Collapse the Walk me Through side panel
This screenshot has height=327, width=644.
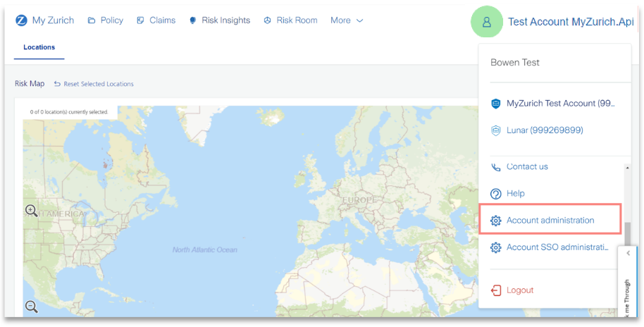(628, 254)
